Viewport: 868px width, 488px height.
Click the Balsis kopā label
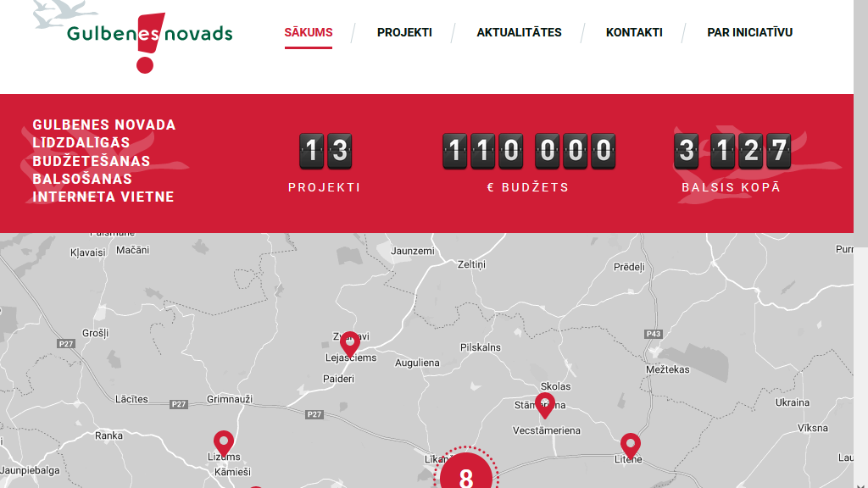tap(731, 187)
